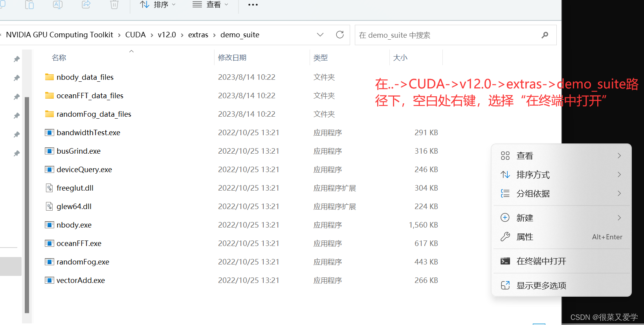The height and width of the screenshot is (325, 644).
Task: Choose Show more options (显示更多选项)
Action: pos(561,285)
